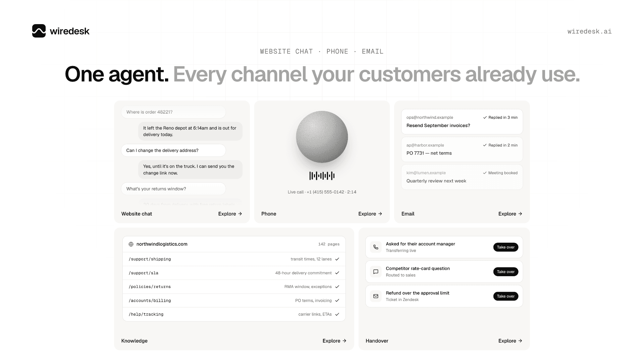Select the grey voice sphere in Phone card

[x=322, y=137]
